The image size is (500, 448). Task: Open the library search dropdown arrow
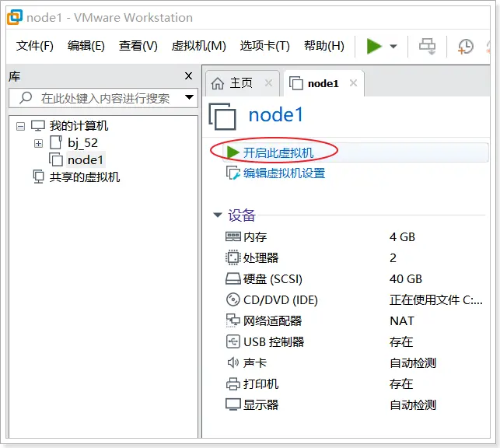coord(190,97)
